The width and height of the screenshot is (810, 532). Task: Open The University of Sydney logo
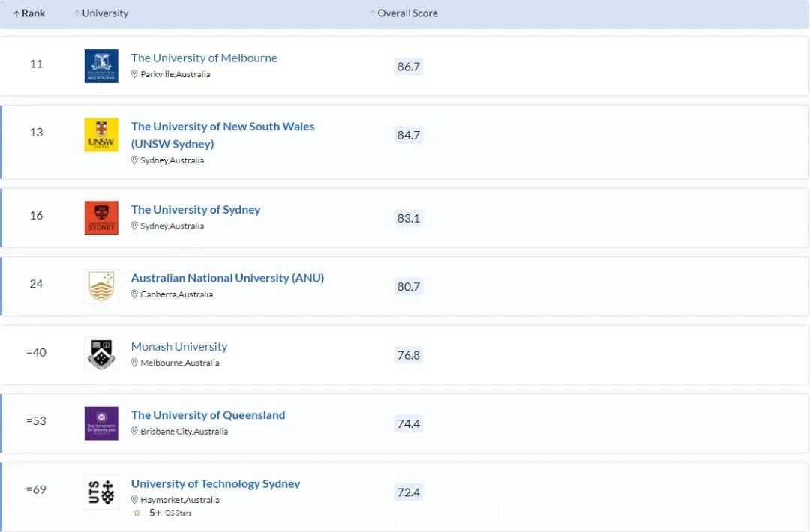click(x=101, y=218)
